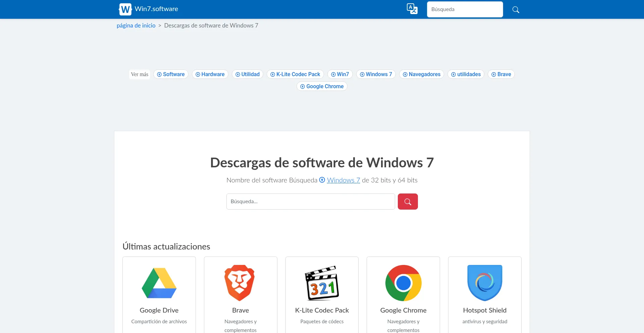This screenshot has width=644, height=333.
Task: Choose the Navegadores tag
Action: (421, 74)
